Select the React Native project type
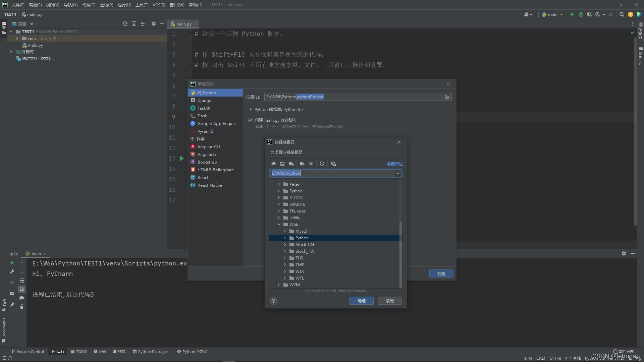This screenshot has width=644, height=362. tap(215, 185)
